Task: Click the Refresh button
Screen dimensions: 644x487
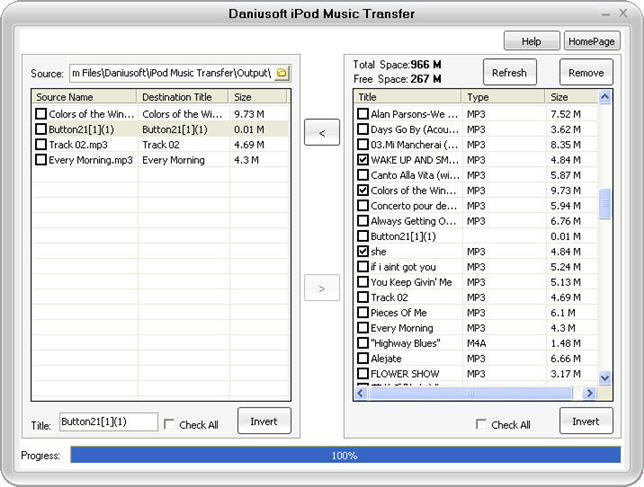Action: 509,73
